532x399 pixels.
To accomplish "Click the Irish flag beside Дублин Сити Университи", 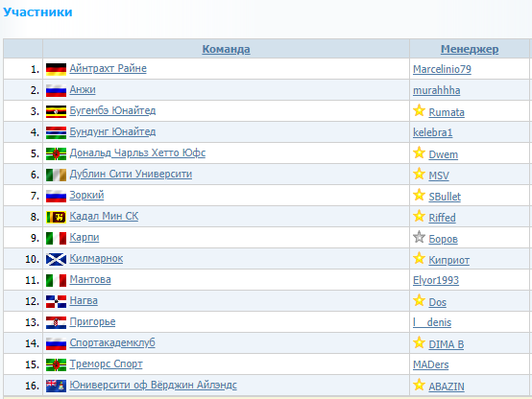I will pyautogui.click(x=56, y=175).
